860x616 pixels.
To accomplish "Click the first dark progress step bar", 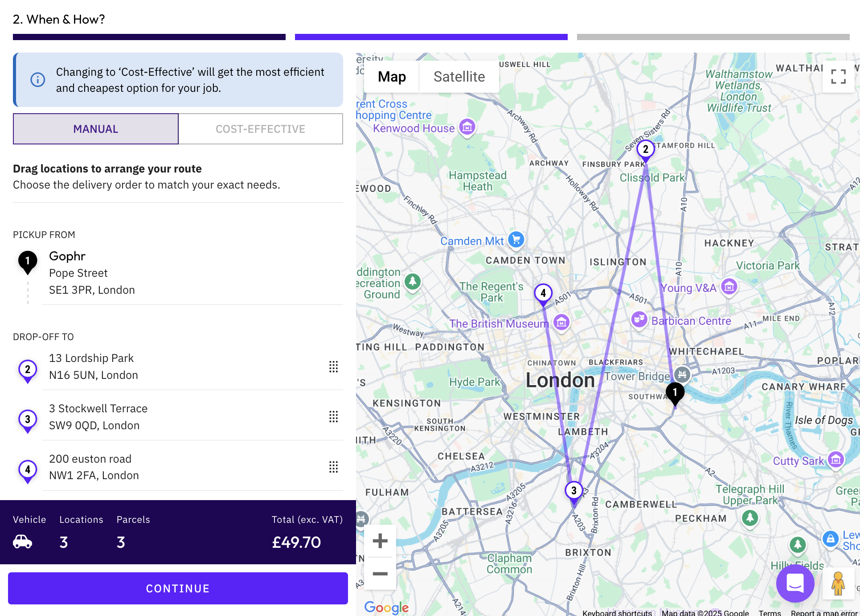I will click(149, 37).
